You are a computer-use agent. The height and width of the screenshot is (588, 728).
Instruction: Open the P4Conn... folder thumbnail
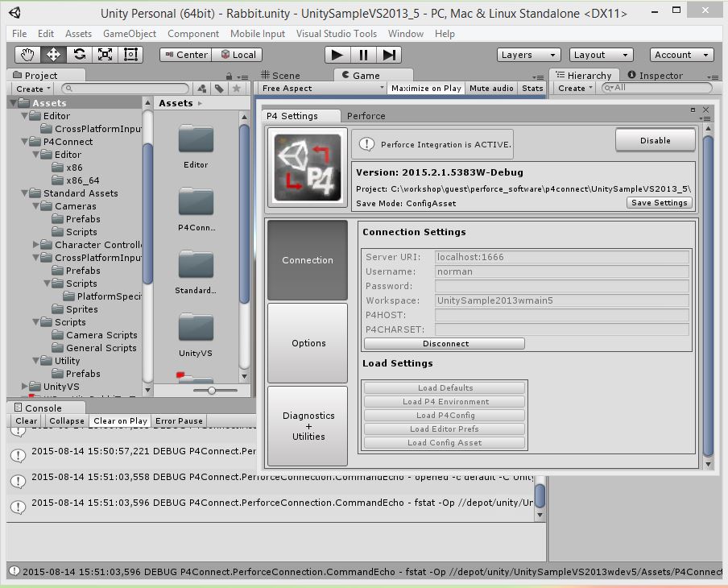[x=196, y=201]
